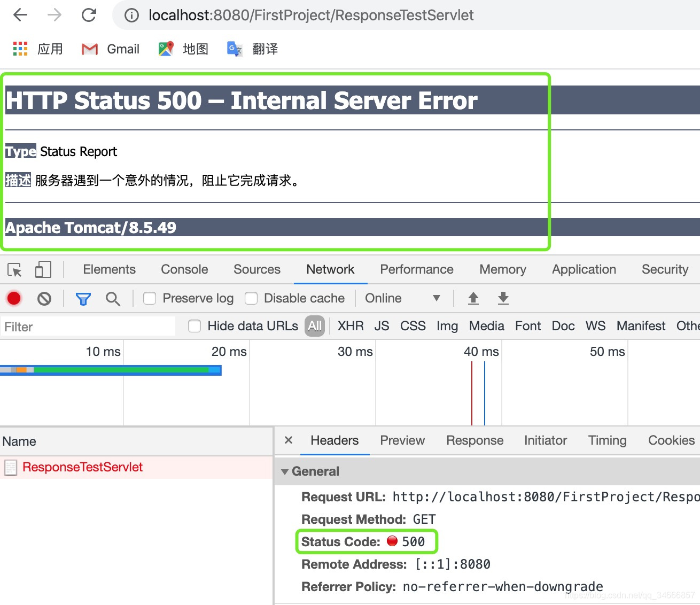Filter requests by Manifest
This screenshot has width=700, height=605.
641,326
